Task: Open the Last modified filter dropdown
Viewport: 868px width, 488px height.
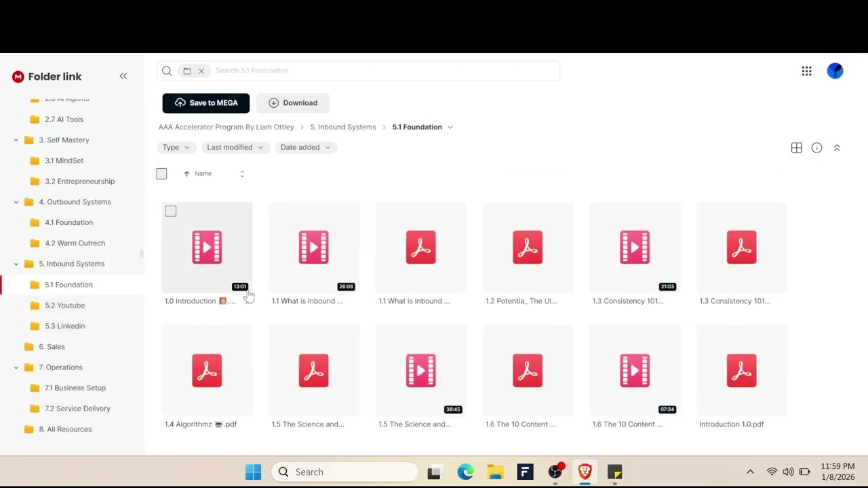Action: tap(235, 147)
